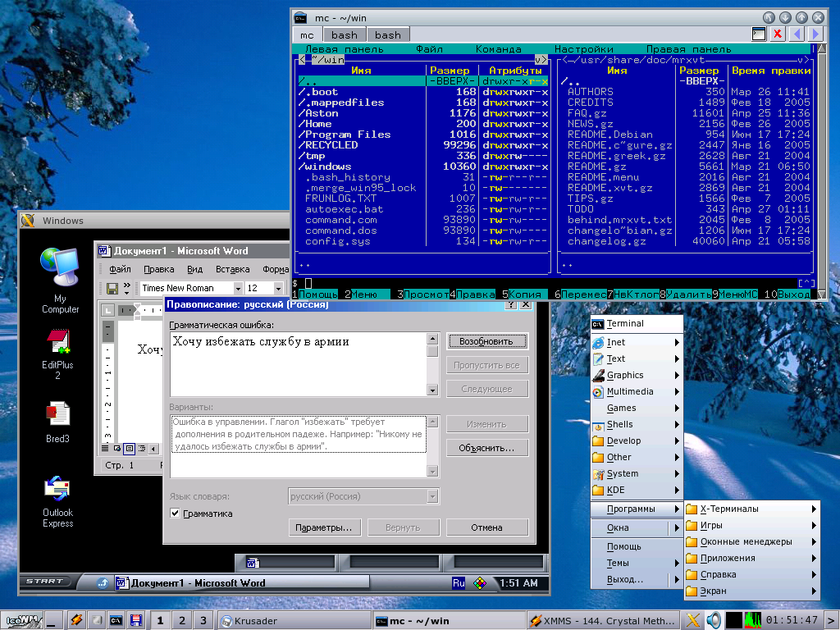Select autoexec.bat in mc left panel

coord(423,209)
